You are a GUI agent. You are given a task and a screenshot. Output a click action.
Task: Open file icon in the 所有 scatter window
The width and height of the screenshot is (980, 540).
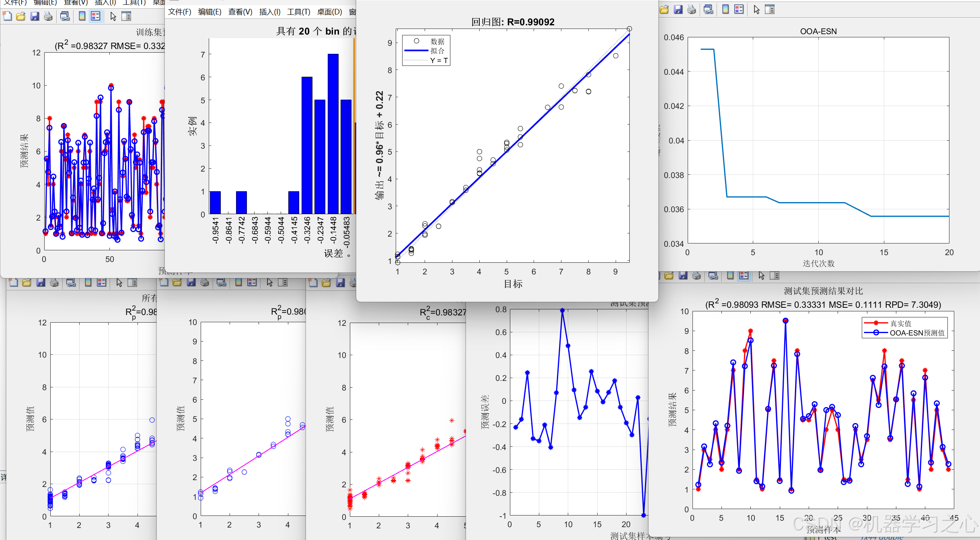(27, 282)
